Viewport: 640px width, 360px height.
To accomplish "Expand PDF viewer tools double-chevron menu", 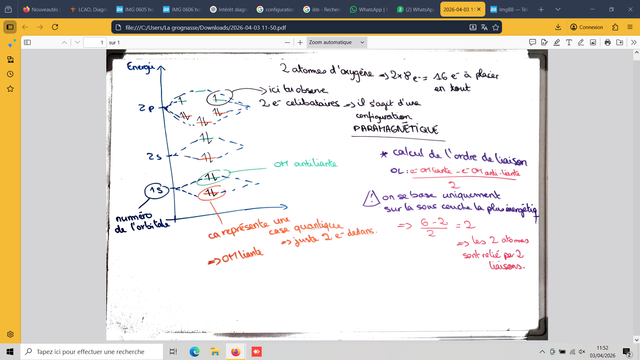I will click(x=633, y=42).
